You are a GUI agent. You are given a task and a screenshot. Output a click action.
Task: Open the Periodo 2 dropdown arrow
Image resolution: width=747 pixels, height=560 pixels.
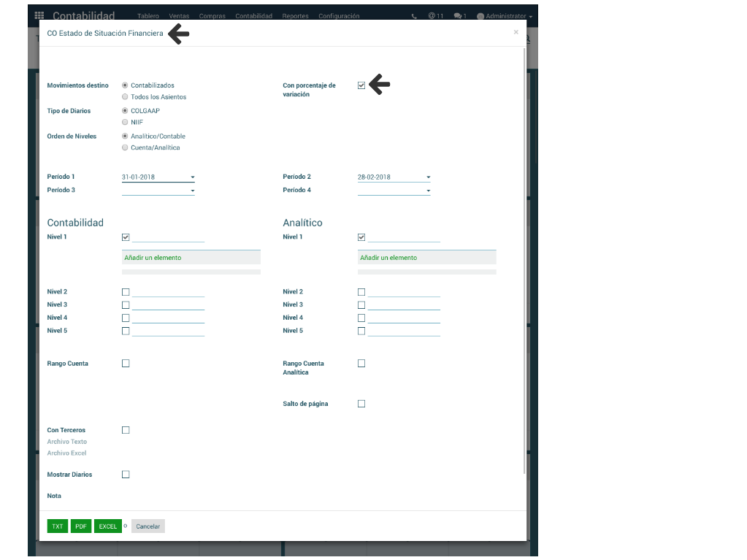click(x=428, y=177)
